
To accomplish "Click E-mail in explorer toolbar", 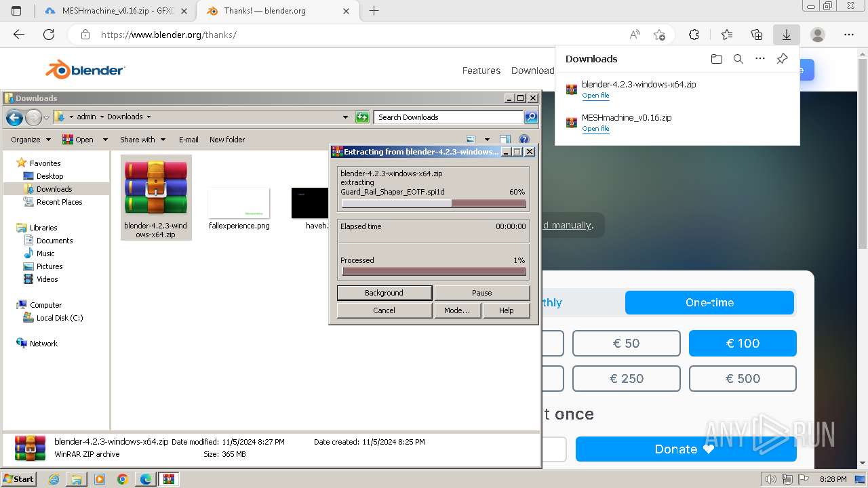I will click(189, 140).
